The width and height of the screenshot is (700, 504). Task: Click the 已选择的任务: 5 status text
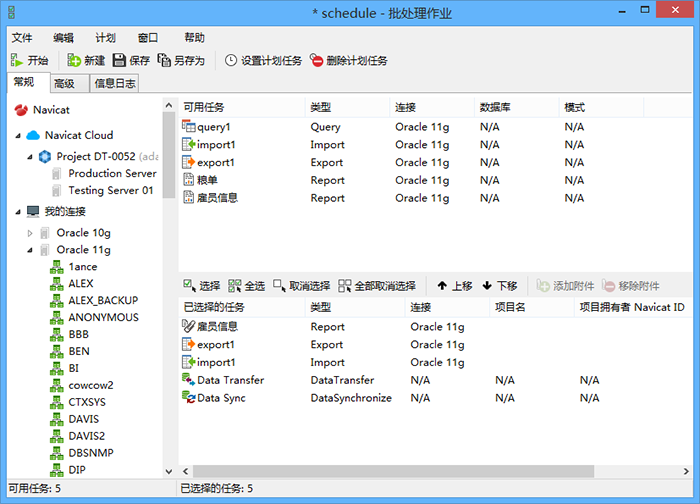(217, 488)
